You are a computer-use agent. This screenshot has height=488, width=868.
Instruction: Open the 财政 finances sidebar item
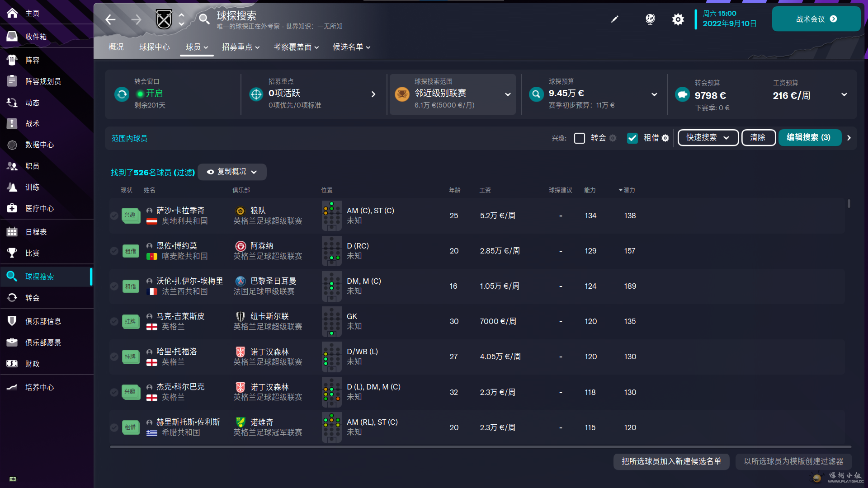32,364
